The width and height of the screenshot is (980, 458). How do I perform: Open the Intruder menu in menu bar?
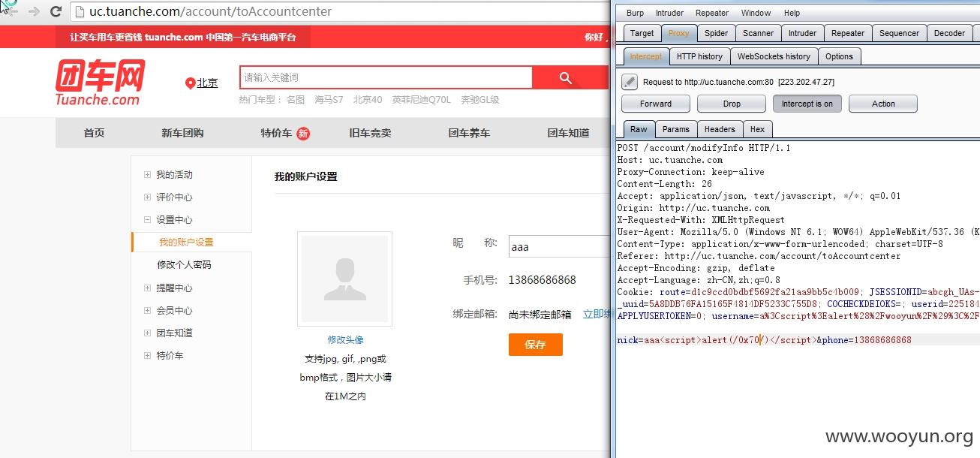click(x=669, y=13)
